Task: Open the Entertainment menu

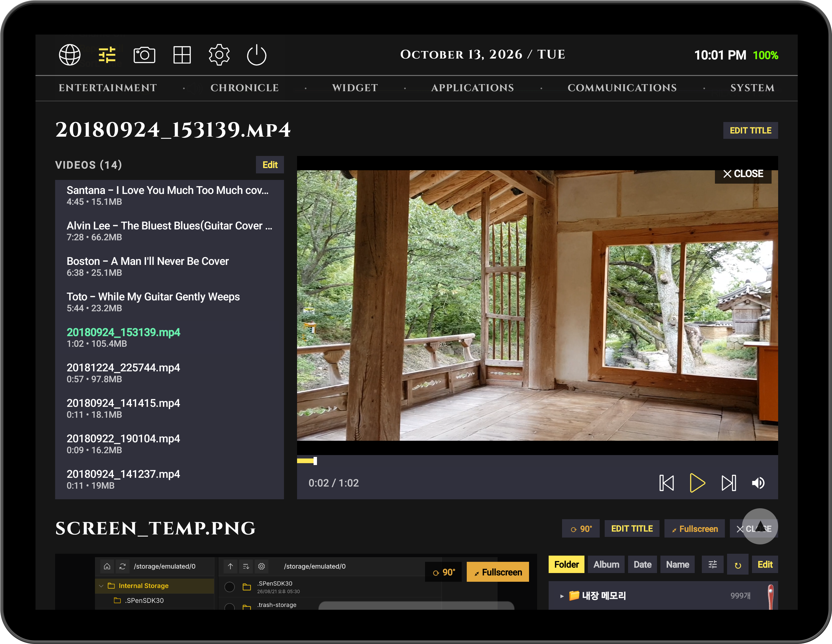Action: [108, 87]
